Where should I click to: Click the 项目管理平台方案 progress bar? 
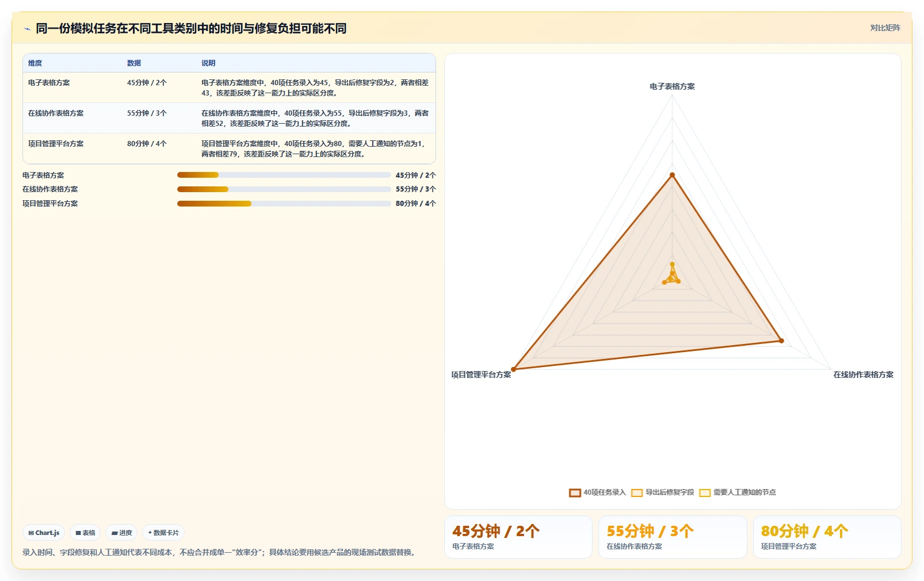click(284, 204)
